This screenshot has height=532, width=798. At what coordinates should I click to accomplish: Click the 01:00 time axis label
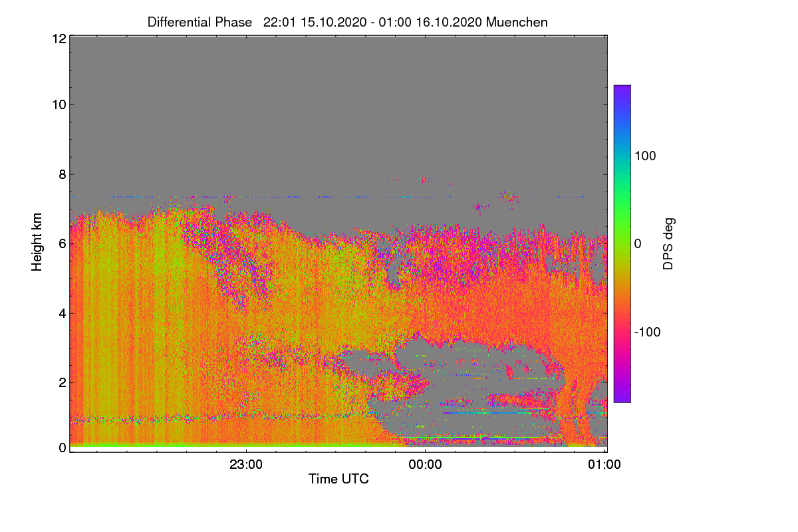point(604,465)
